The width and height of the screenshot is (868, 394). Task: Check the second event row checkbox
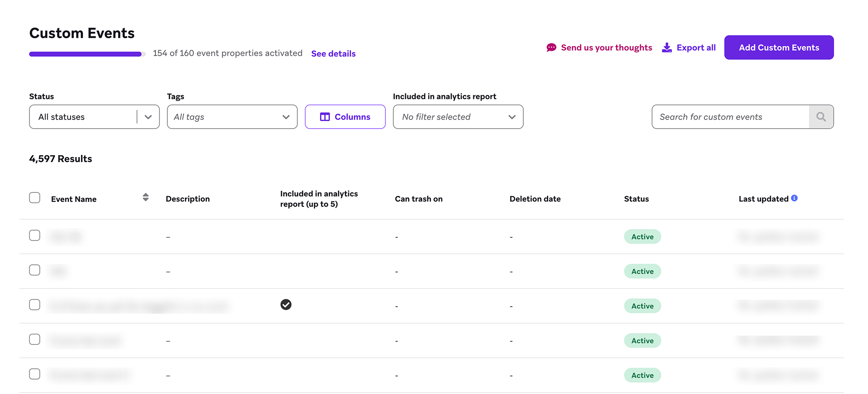[x=34, y=270]
